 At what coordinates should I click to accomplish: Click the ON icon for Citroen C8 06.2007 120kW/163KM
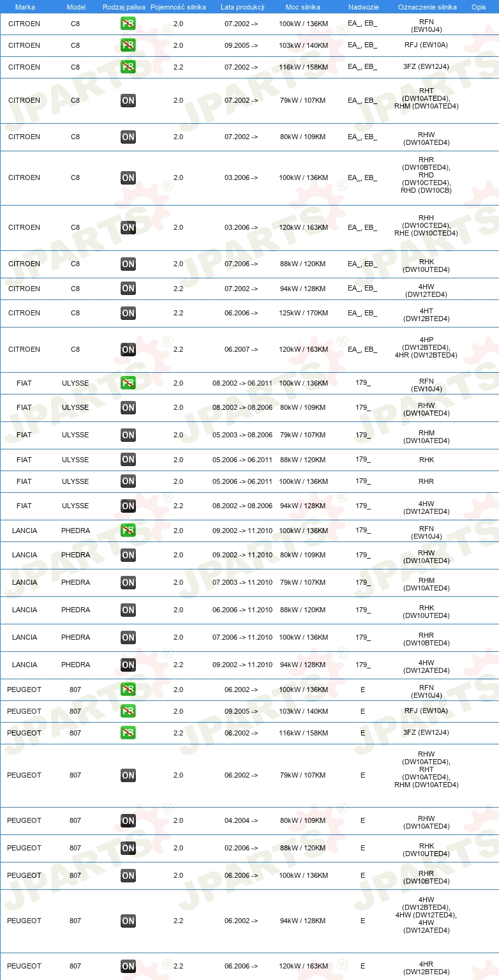pos(128,350)
